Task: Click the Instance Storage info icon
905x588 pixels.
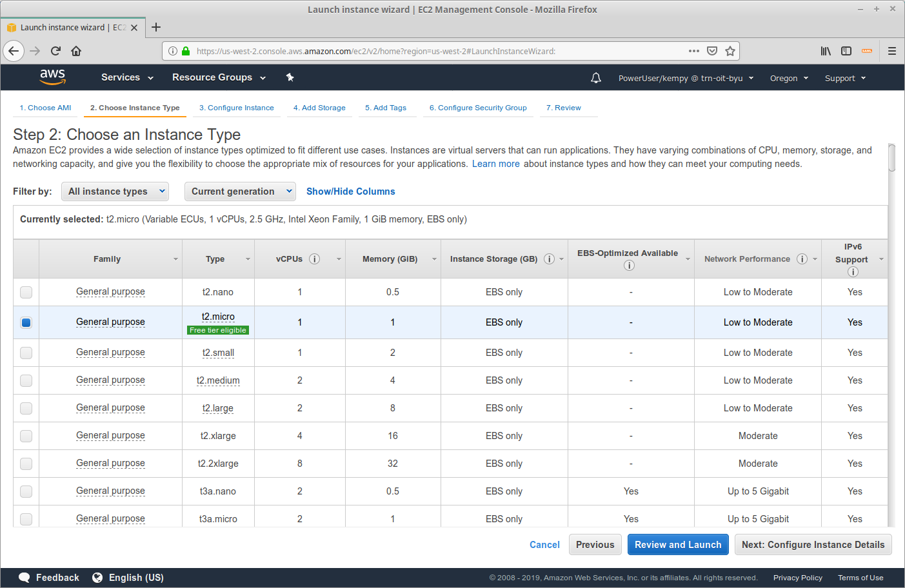Action: pyautogui.click(x=549, y=259)
